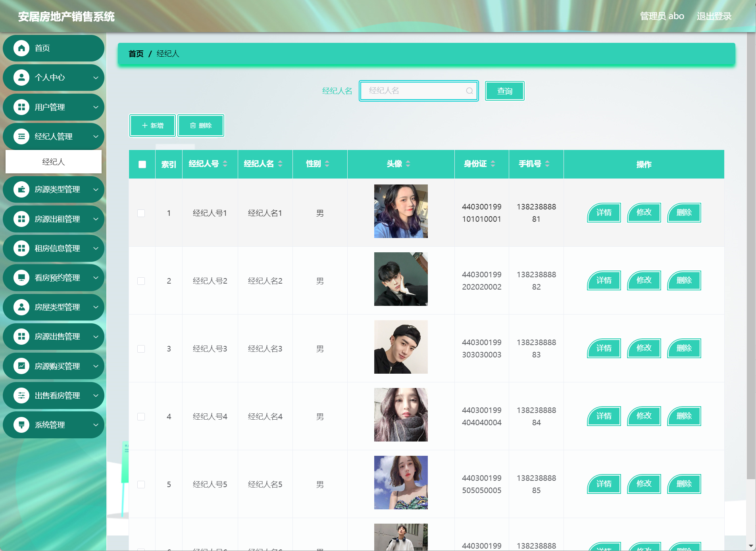Click the page vertical scrollbar

[x=751, y=256]
